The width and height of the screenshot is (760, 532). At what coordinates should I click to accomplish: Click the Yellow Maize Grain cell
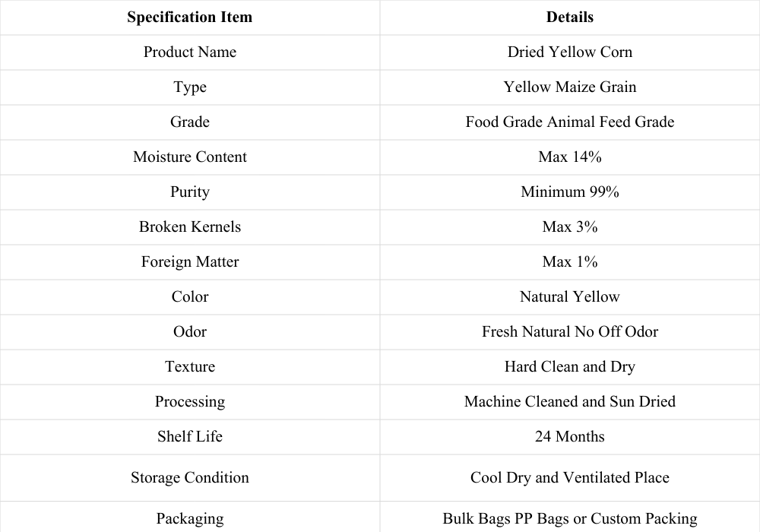(x=569, y=87)
